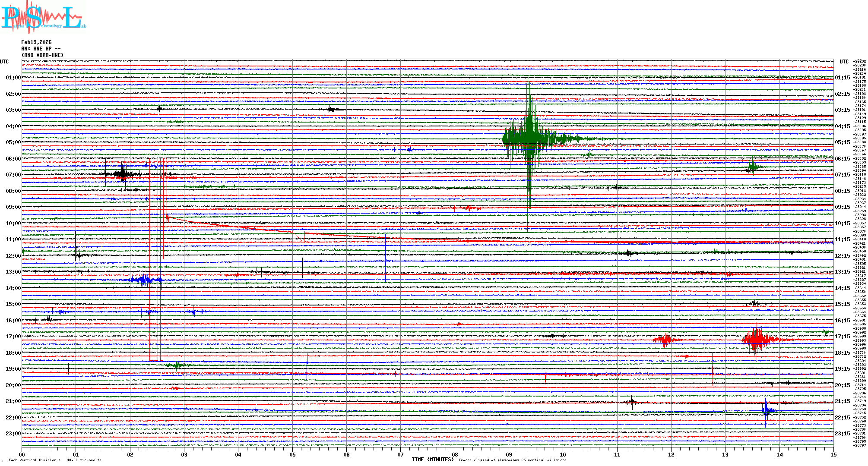Click minute 03 on the bottom axis
Screen dimensions: 868x466
click(184, 454)
